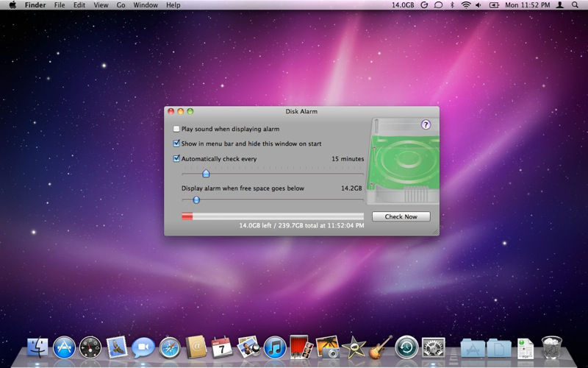Open the Apple menu
This screenshot has width=588, height=368.
point(12,5)
